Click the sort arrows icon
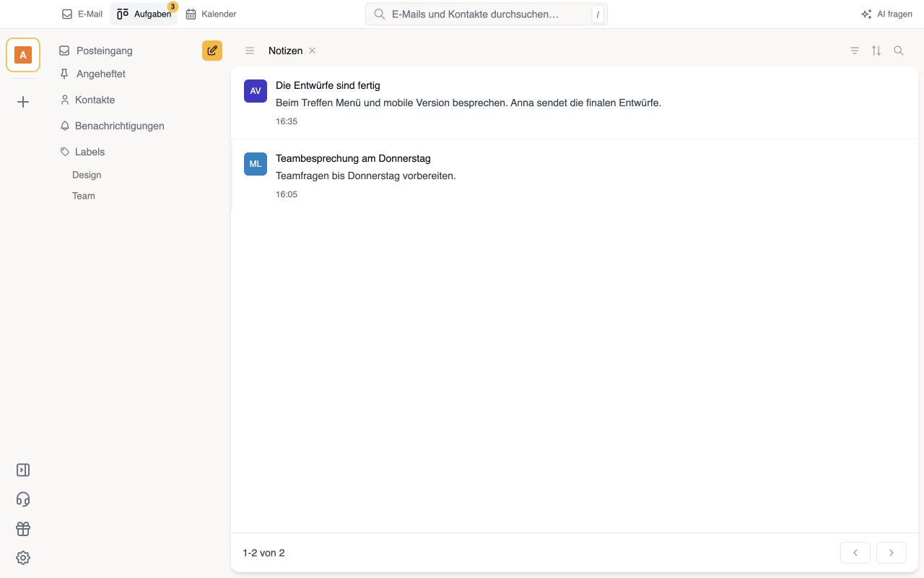The image size is (924, 578). (x=876, y=51)
